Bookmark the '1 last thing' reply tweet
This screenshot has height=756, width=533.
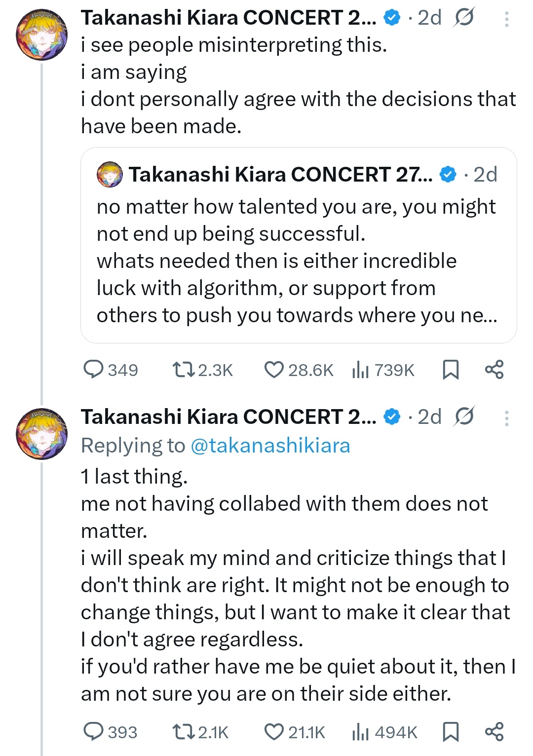(x=451, y=732)
